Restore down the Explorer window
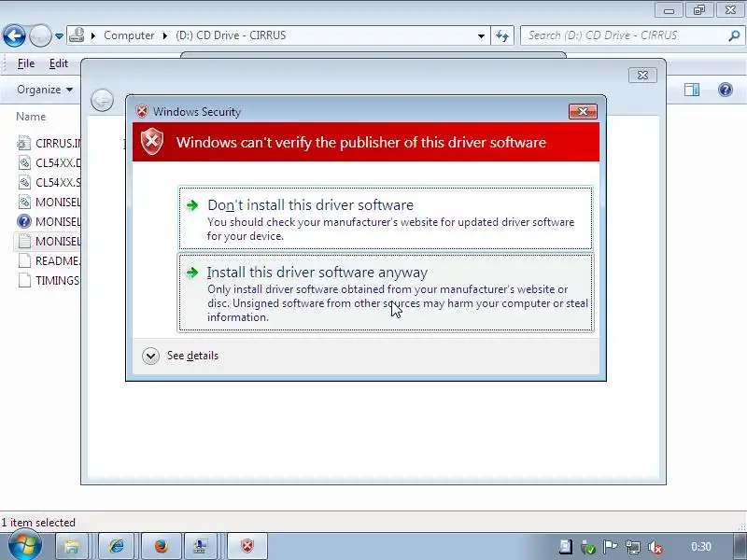This screenshot has height=560, width=747. (698, 10)
